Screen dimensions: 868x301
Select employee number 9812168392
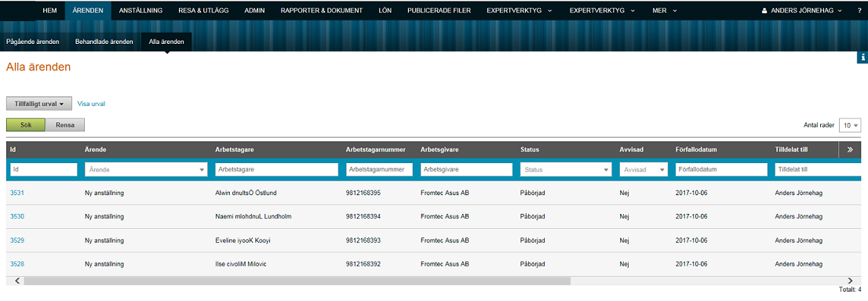click(363, 264)
